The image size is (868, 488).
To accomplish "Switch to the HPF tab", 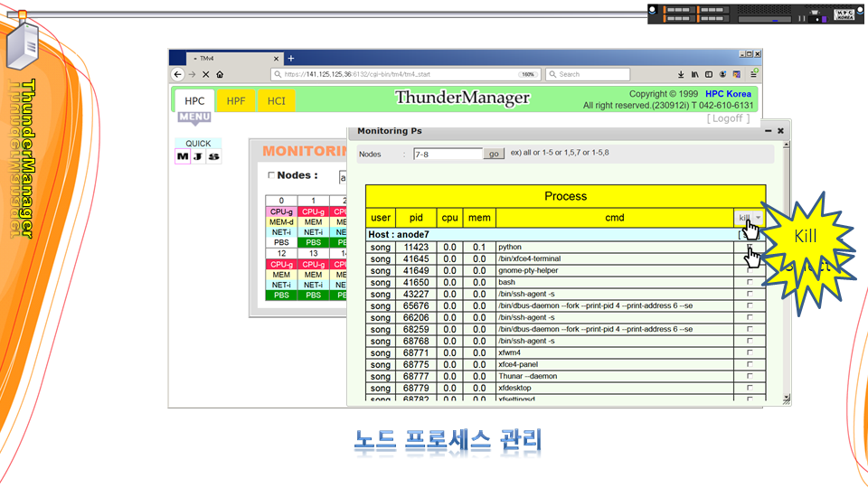I will (235, 101).
